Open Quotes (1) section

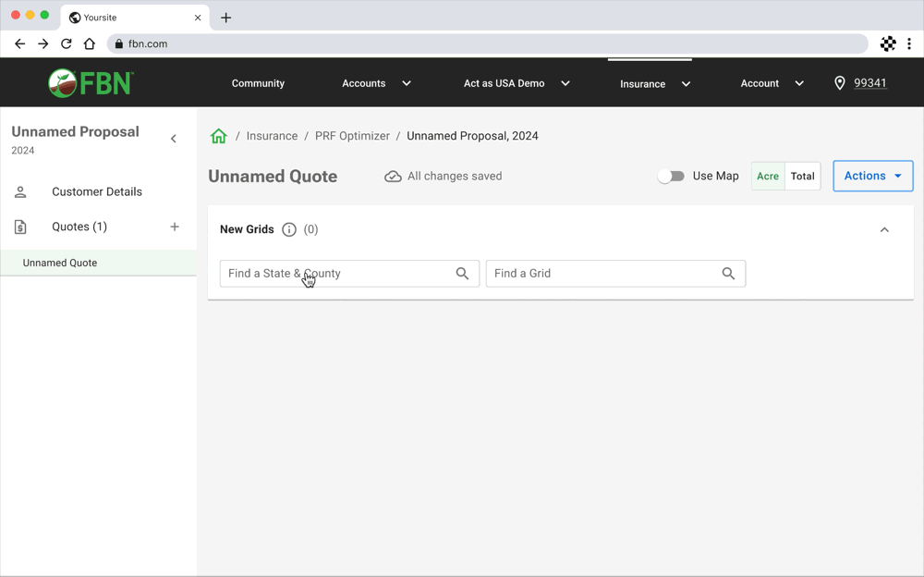click(x=79, y=227)
